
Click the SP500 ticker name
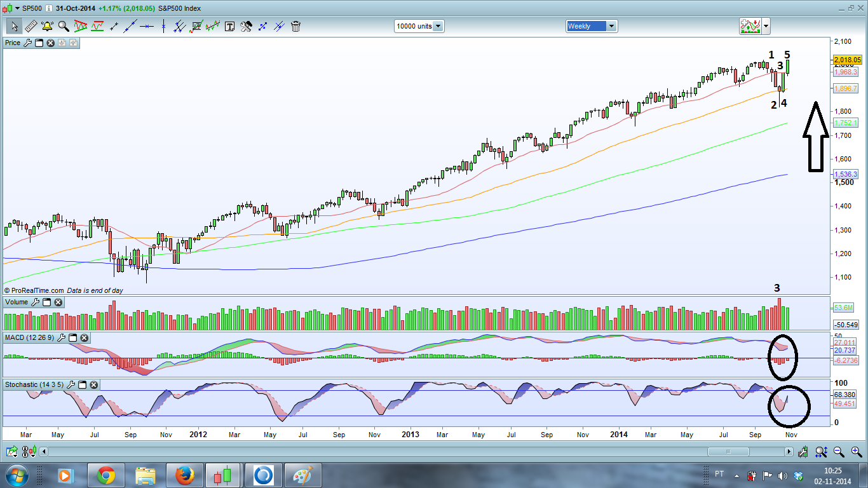(x=32, y=9)
